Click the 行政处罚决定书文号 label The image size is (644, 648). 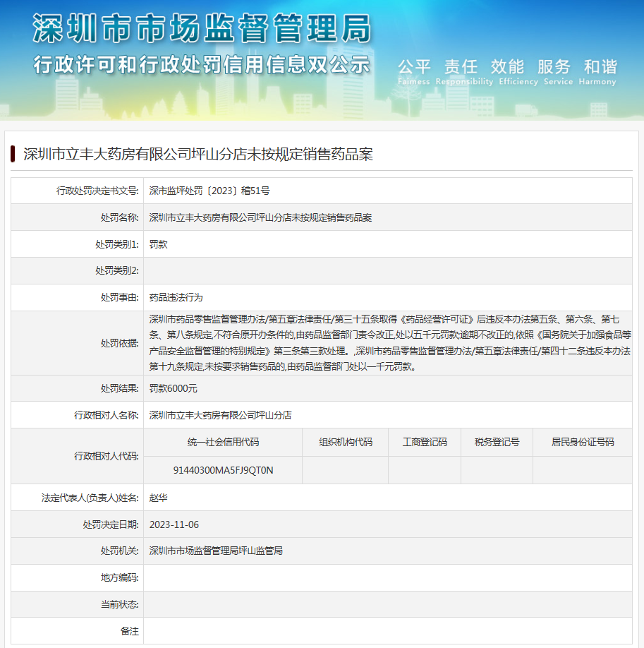(x=97, y=191)
